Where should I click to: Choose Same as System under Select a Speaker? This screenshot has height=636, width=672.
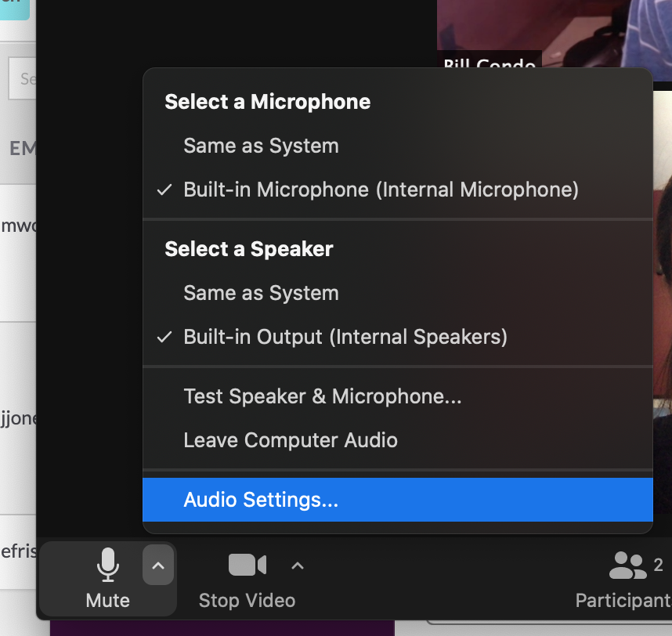point(398,293)
